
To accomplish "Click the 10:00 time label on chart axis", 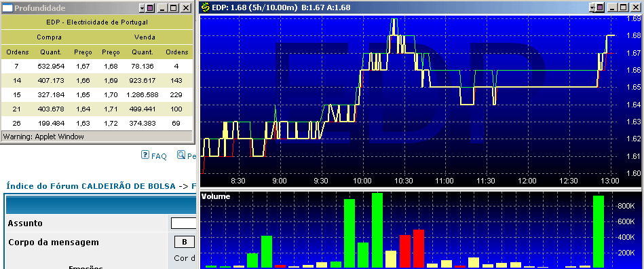I will [362, 181].
